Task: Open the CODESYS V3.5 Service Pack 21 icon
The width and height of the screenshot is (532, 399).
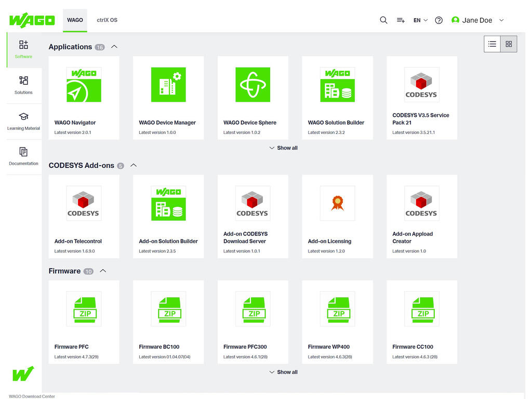Action: point(421,85)
